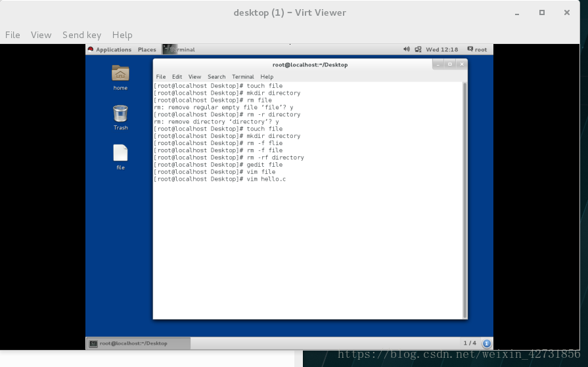The image size is (588, 367).
Task: Click the 'rm -rf directory' command line
Action: point(229,158)
